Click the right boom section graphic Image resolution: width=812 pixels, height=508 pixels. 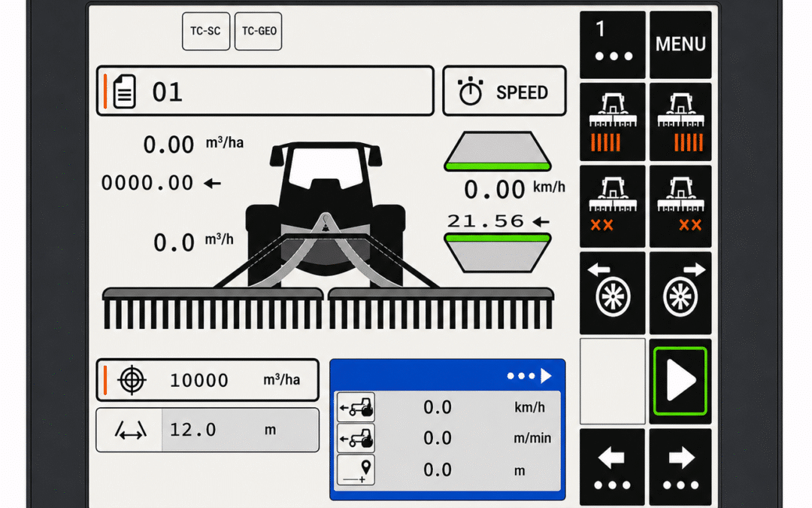tap(441, 309)
